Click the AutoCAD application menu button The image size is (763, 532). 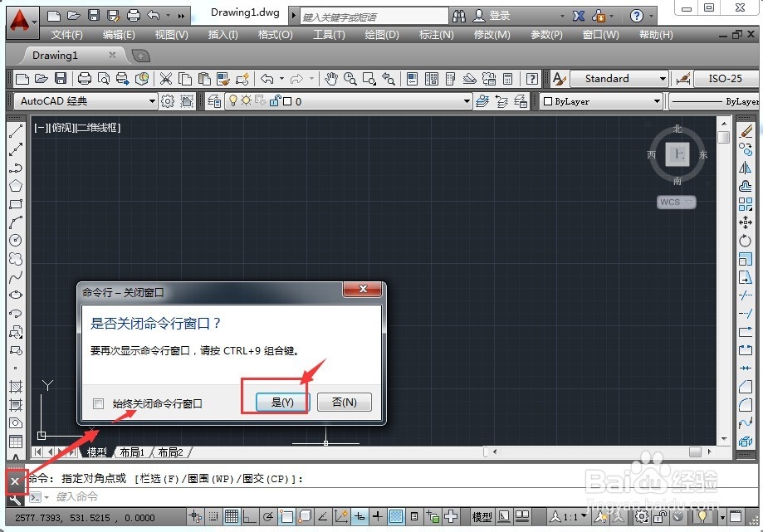pos(21,22)
